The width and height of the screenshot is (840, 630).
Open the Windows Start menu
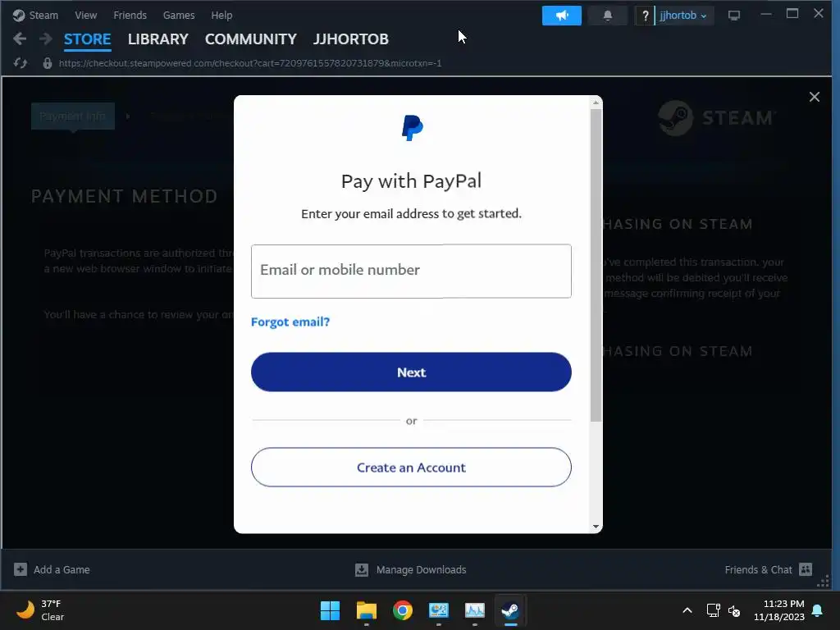pos(330,610)
